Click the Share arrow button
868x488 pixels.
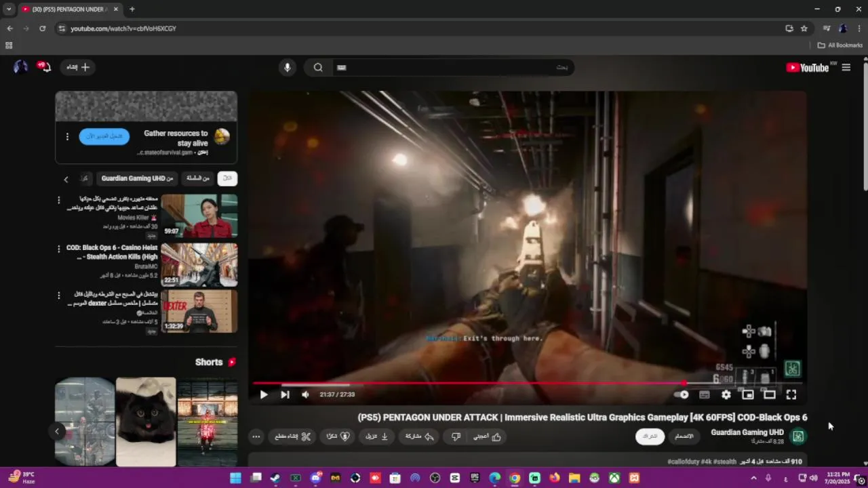420,436
